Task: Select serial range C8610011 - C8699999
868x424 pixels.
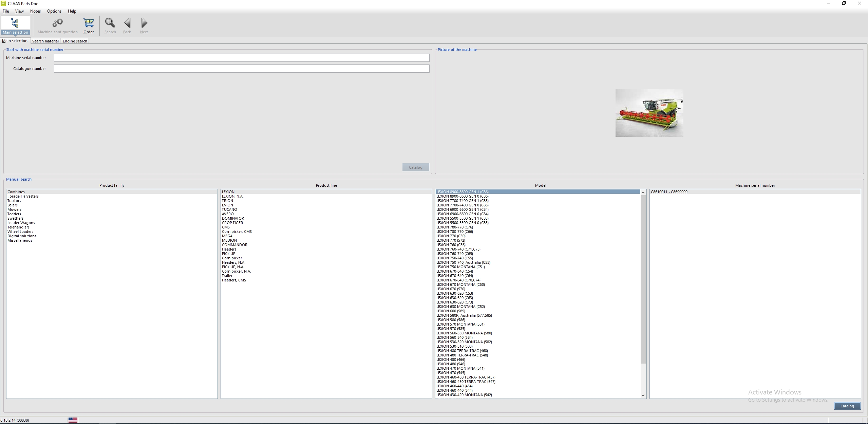Action: [x=670, y=191]
